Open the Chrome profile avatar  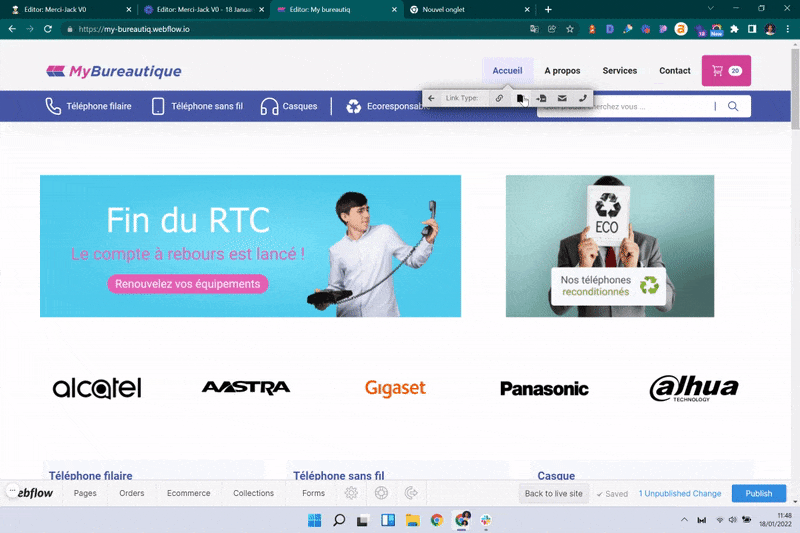click(770, 29)
